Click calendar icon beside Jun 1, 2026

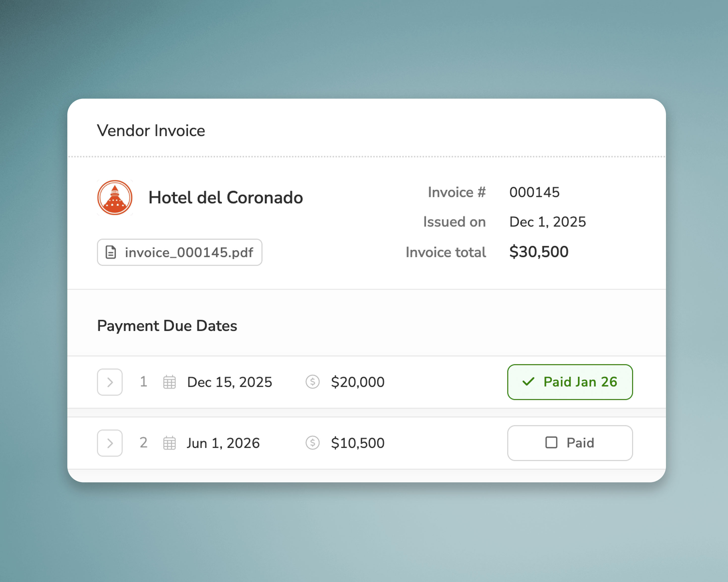pos(169,443)
